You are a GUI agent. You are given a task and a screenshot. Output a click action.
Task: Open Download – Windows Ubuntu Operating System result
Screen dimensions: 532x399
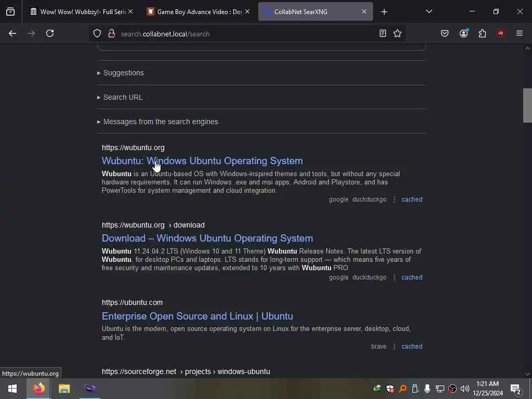click(x=207, y=238)
